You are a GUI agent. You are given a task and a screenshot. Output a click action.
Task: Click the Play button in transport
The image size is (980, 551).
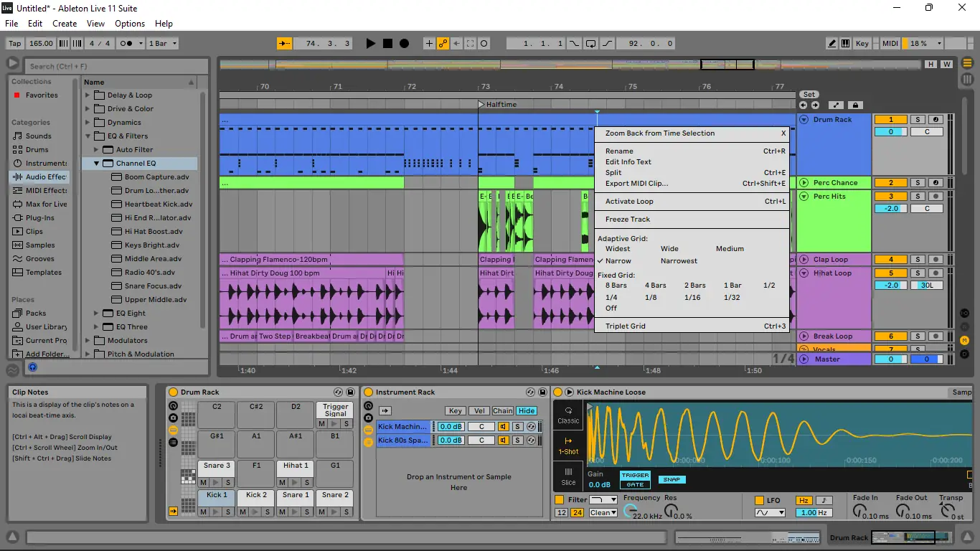coord(370,44)
